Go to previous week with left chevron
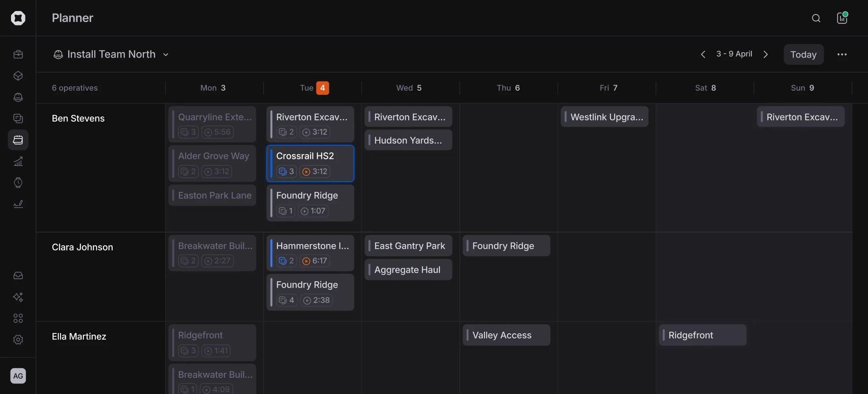This screenshot has height=394, width=868. 703,54
